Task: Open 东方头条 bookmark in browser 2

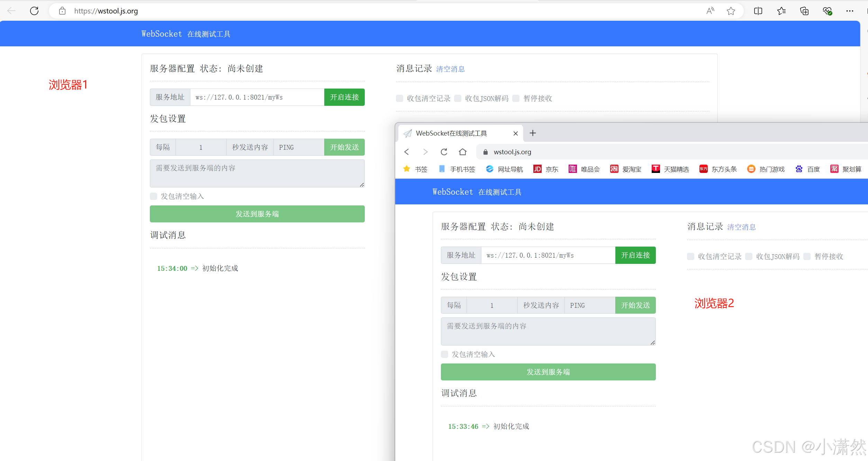Action: tap(718, 169)
